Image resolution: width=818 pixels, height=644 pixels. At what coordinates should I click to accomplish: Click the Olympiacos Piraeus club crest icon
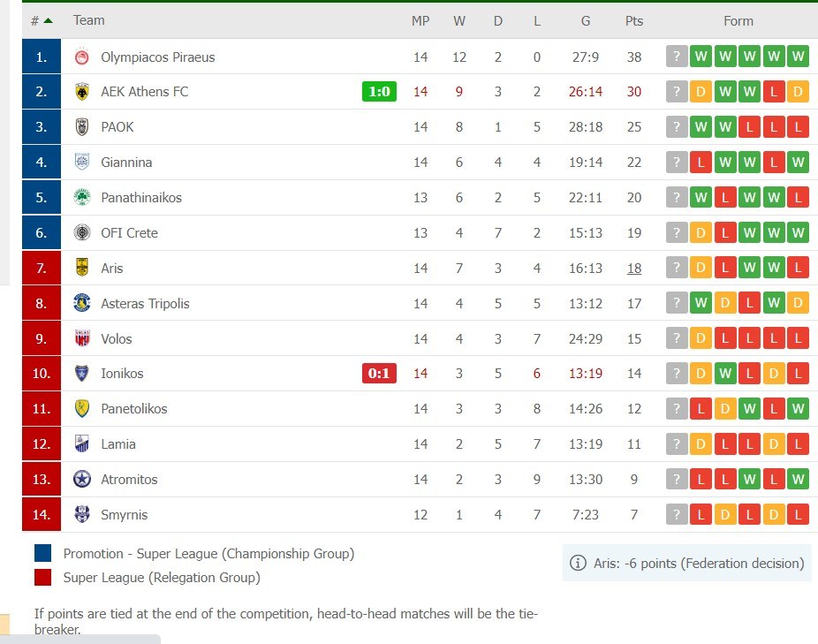82,57
